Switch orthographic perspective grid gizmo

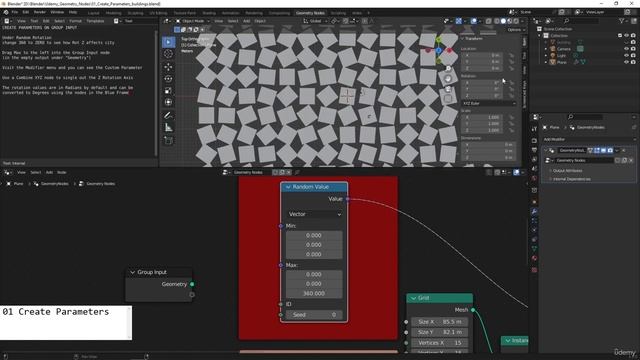point(448,99)
